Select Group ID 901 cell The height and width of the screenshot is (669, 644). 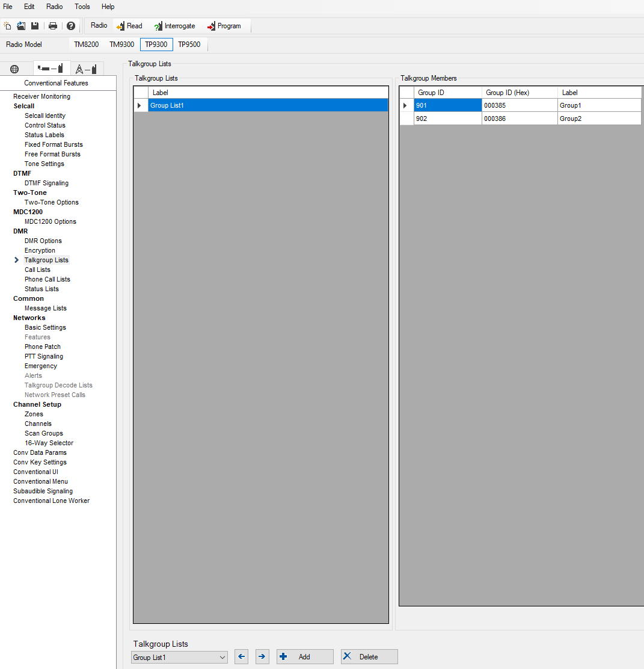[448, 105]
